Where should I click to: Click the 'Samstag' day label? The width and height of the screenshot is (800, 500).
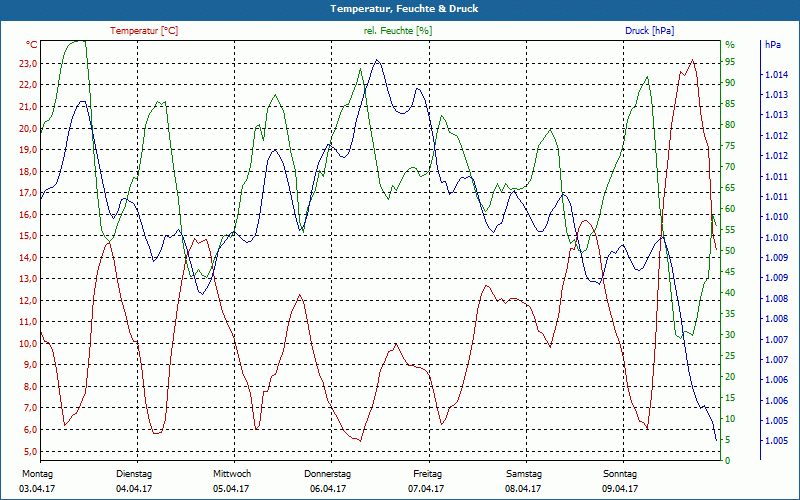tap(524, 474)
